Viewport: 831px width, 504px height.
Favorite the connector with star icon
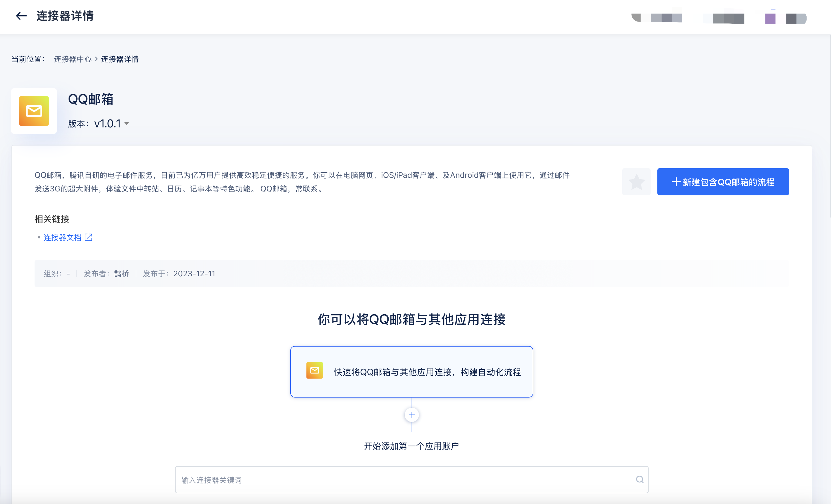pos(636,182)
